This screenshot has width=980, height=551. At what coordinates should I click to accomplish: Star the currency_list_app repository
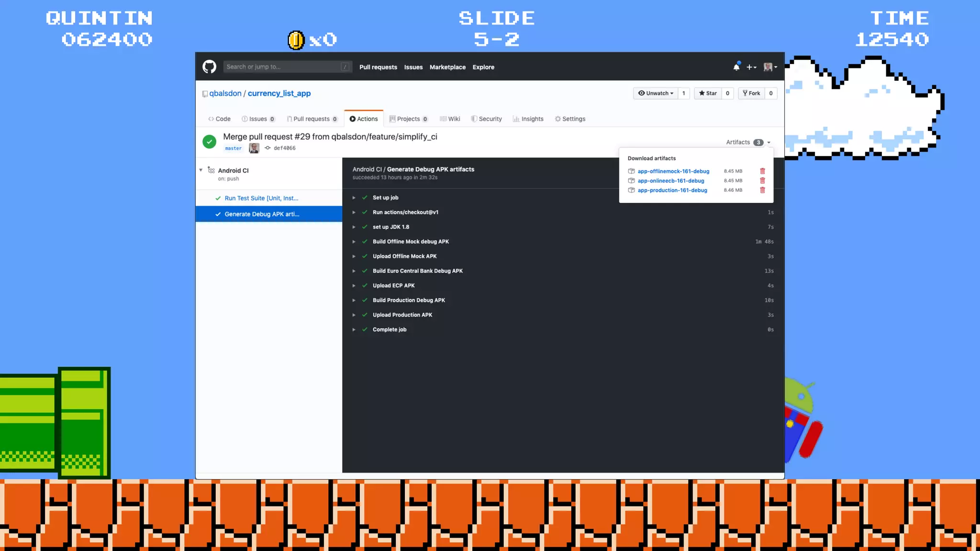click(x=708, y=93)
